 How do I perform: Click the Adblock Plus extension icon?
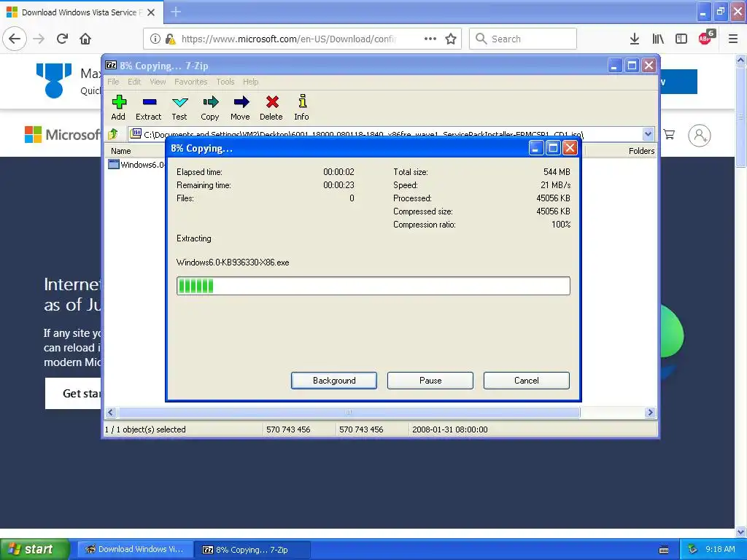point(705,38)
